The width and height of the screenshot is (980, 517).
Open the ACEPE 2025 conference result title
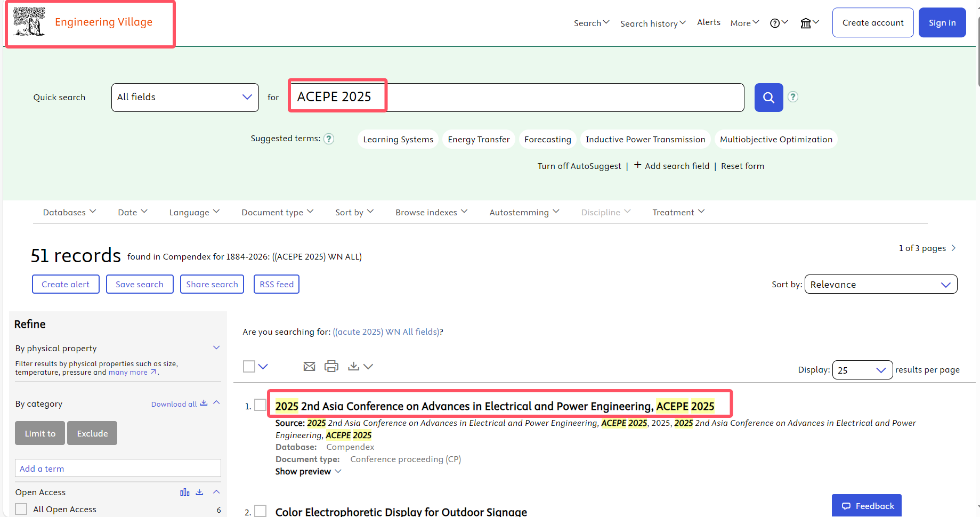pyautogui.click(x=495, y=406)
